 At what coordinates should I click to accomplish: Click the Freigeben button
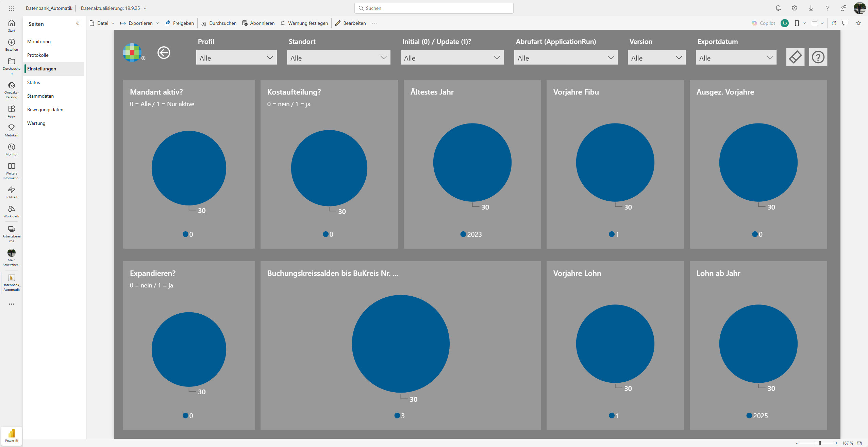(x=179, y=23)
